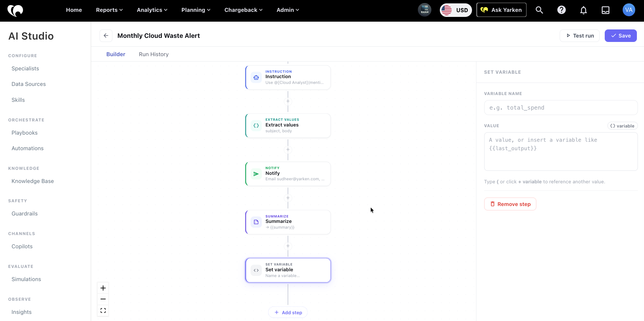The width and height of the screenshot is (644, 321).
Task: Open Automations in the sidebar
Action: pyautogui.click(x=27, y=148)
